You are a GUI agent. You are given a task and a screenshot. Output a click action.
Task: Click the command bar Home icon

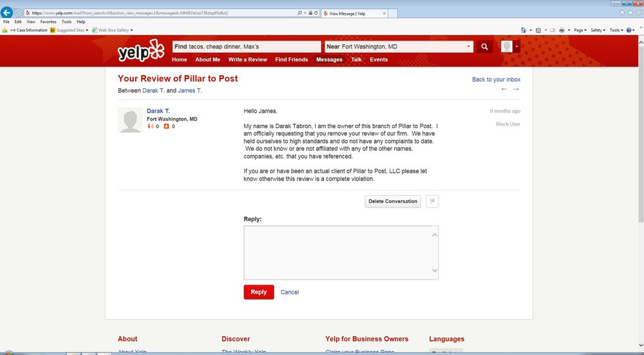click(523, 30)
